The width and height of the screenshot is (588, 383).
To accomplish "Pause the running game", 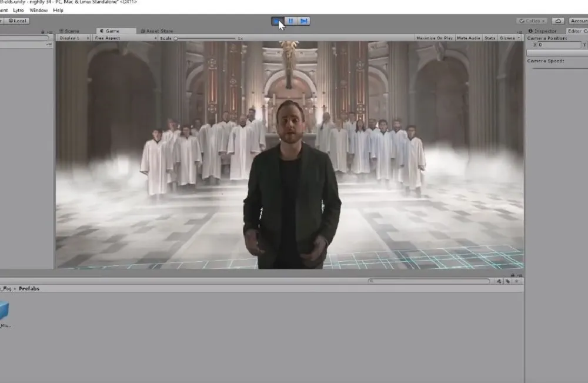I will (x=290, y=21).
